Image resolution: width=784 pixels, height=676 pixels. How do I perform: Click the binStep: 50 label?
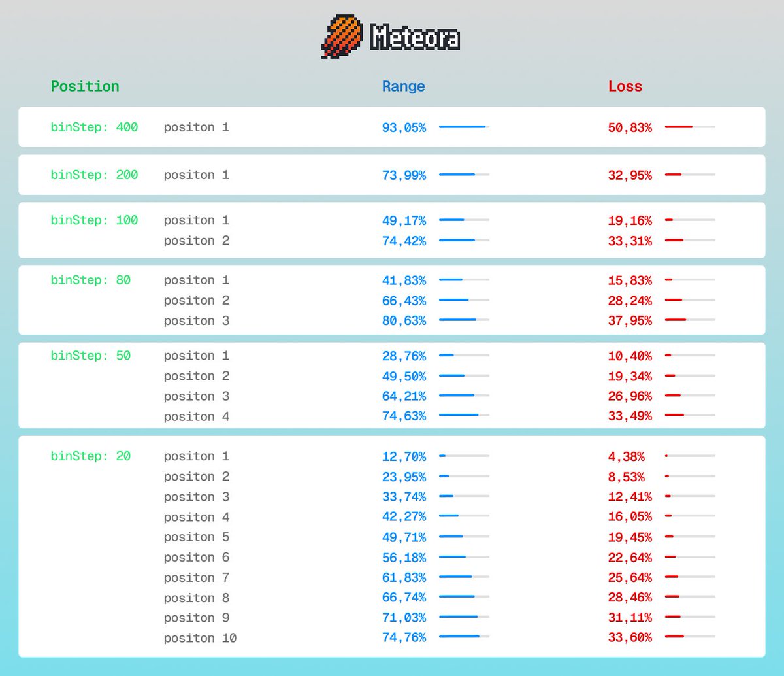tap(91, 356)
